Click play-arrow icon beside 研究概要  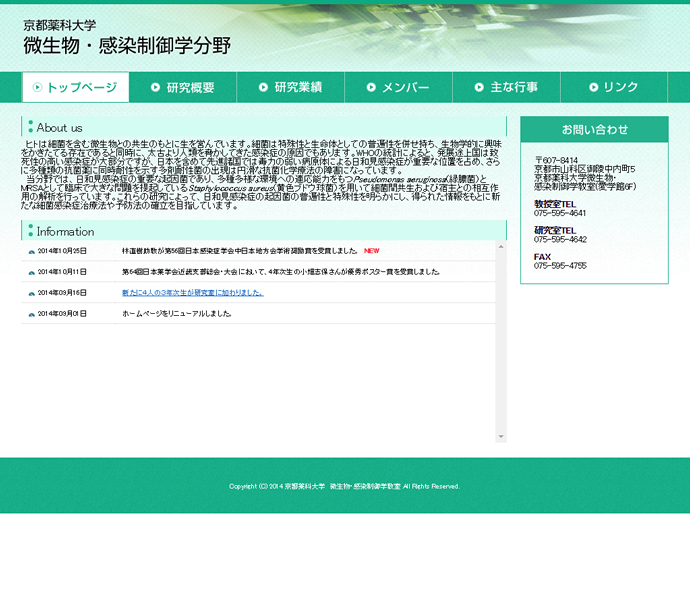[155, 87]
